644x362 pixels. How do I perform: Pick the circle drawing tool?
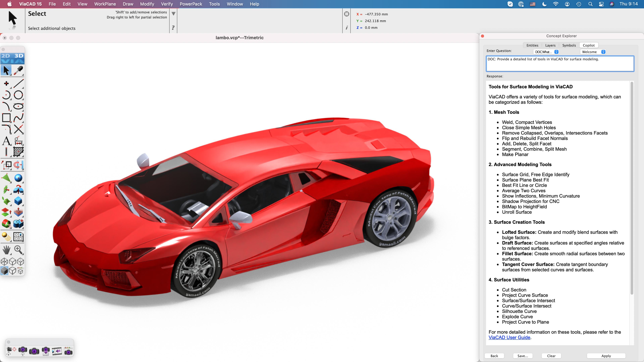18,95
